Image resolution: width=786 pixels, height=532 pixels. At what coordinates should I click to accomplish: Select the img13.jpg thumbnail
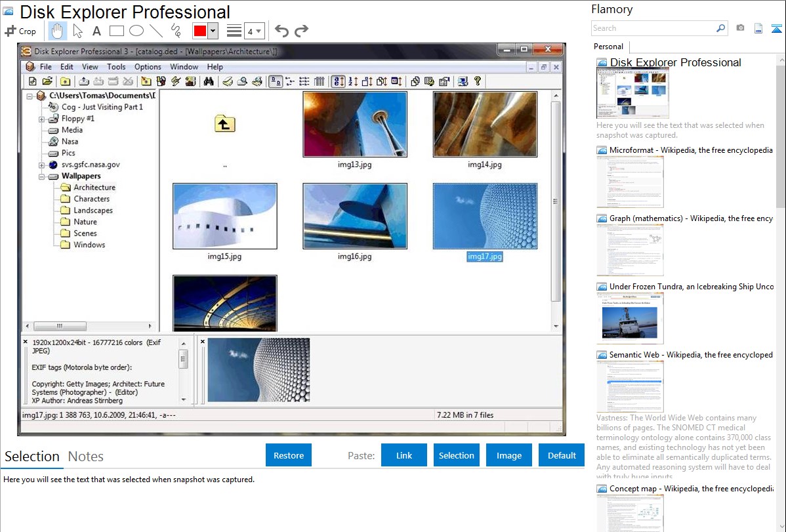[x=355, y=125]
